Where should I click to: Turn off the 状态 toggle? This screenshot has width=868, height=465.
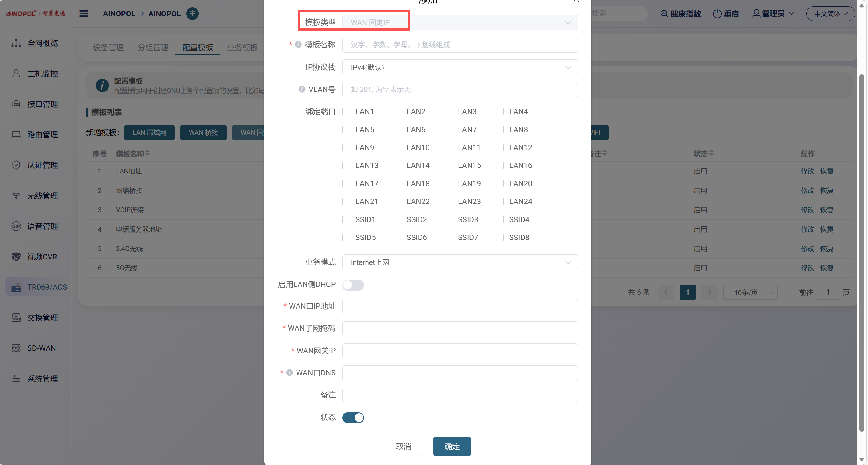[x=353, y=417]
